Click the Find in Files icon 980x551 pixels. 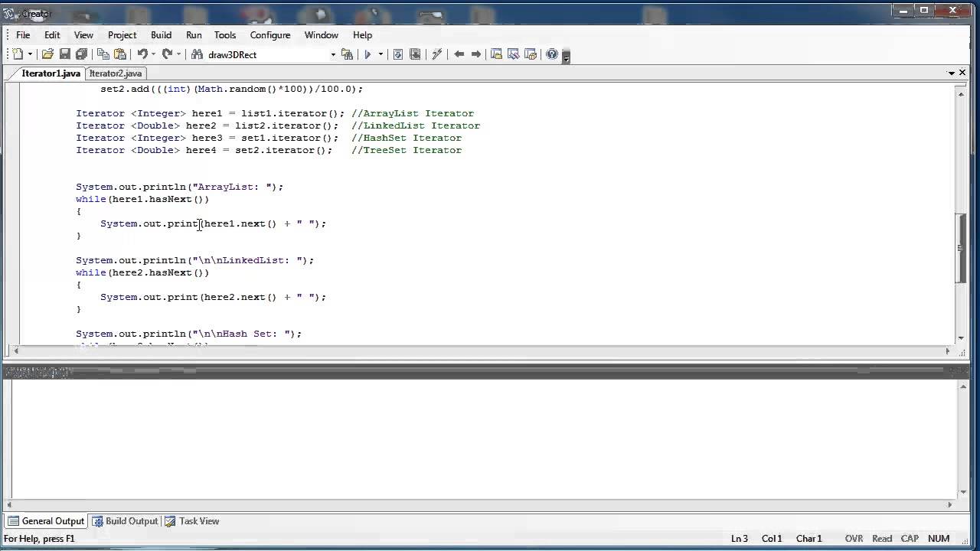(348, 54)
